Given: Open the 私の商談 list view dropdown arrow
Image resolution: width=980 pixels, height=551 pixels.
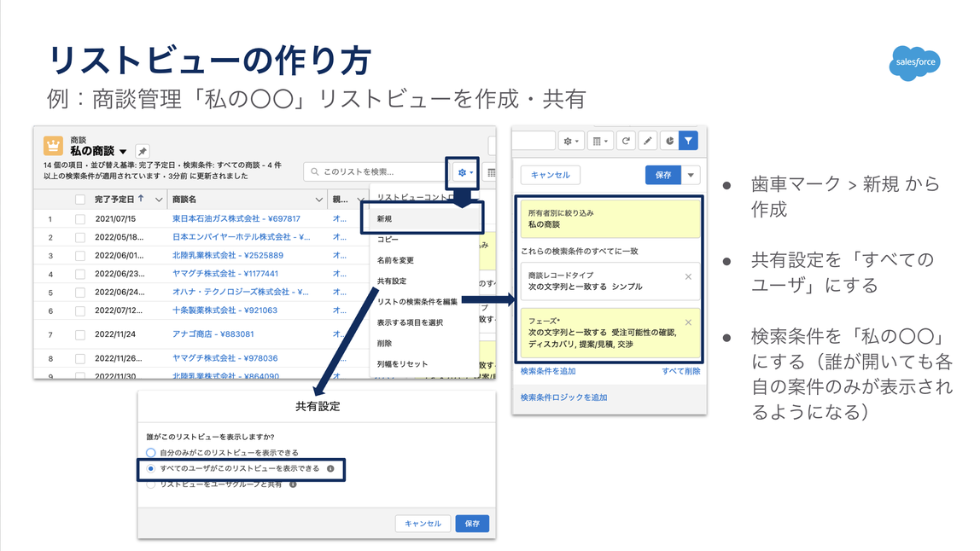Looking at the screenshot, I should pyautogui.click(x=123, y=152).
